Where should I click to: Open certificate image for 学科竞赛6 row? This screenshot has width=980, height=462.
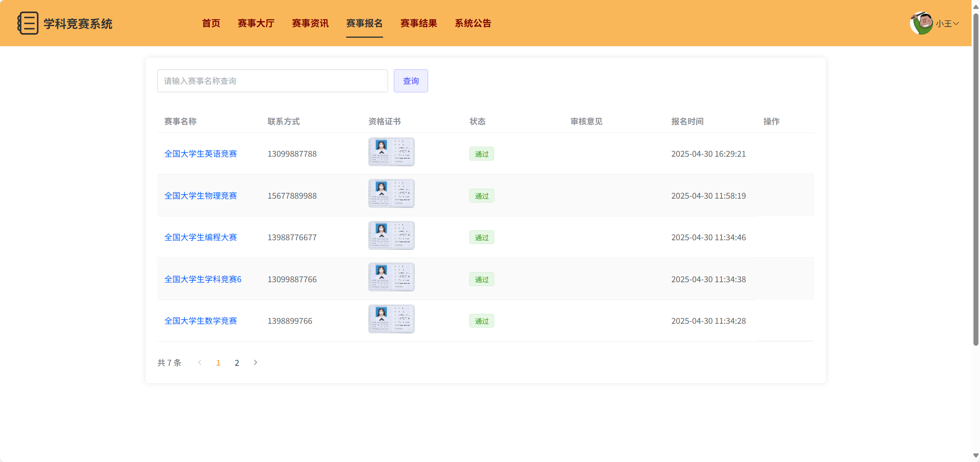tap(391, 277)
